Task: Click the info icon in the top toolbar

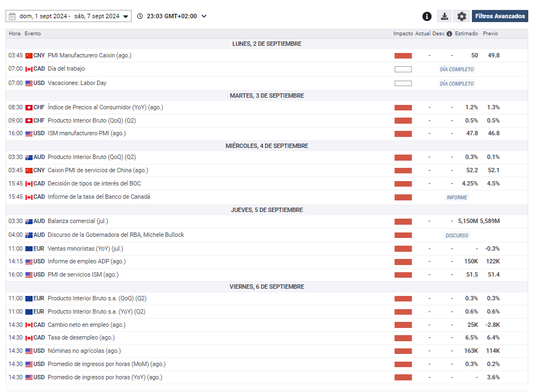Action: tap(427, 17)
